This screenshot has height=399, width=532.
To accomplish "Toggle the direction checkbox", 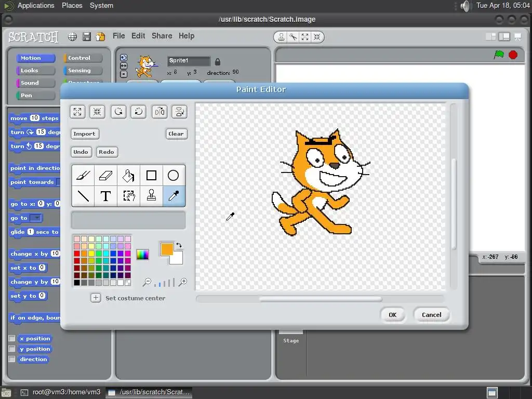I will pos(12,359).
